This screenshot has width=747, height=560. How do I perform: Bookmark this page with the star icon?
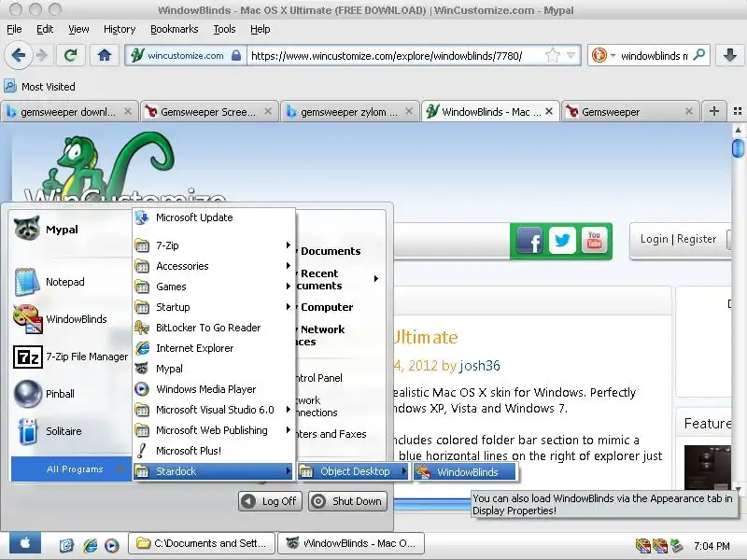553,56
